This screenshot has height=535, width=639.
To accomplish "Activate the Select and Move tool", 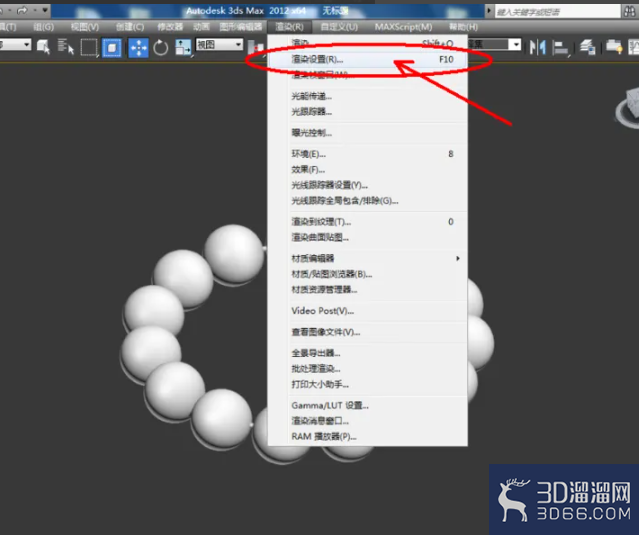I will click(x=139, y=48).
